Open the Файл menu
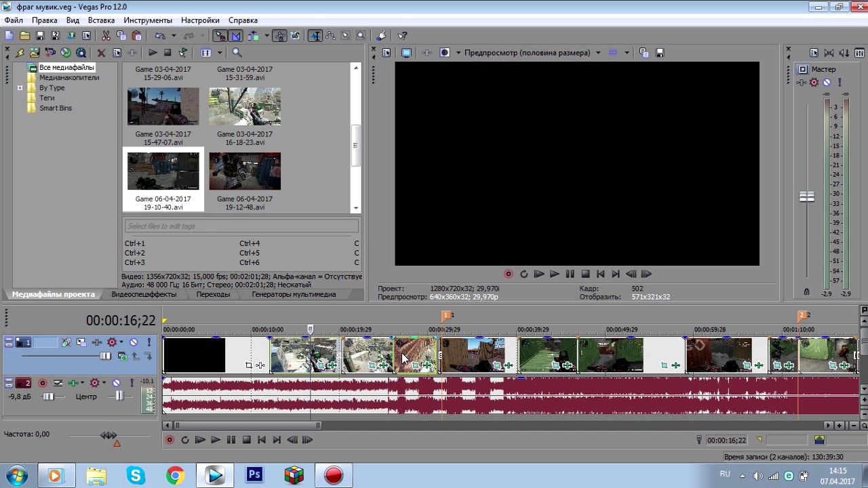 (14, 20)
